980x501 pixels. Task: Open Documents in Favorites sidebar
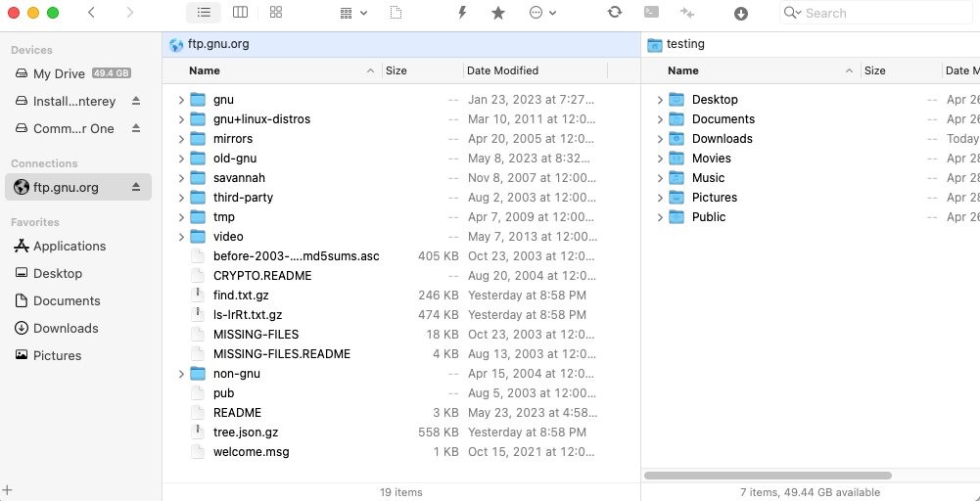pos(78,301)
